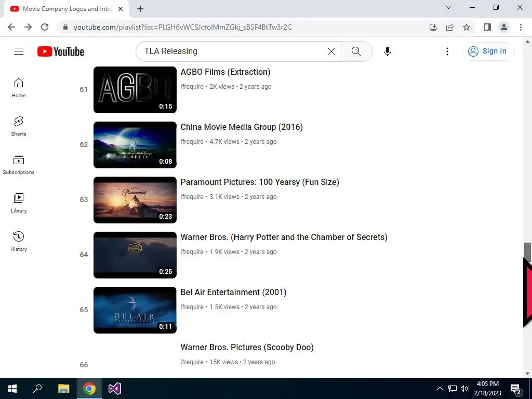Click the scrollbar down arrow
Image resolution: width=532 pixels, height=399 pixels.
coord(527,374)
